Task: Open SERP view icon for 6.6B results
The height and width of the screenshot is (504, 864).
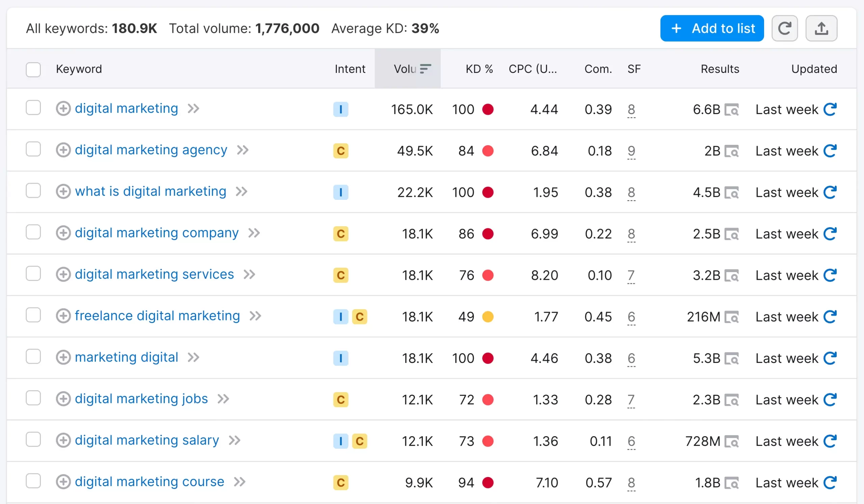Action: point(731,110)
